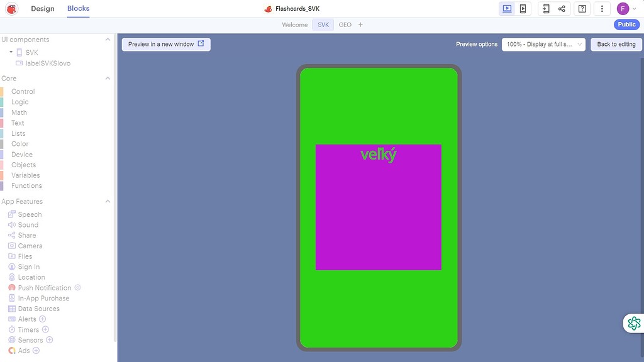The image size is (644, 362).
Task: Open the overflow menu with three dots
Action: click(601, 8)
